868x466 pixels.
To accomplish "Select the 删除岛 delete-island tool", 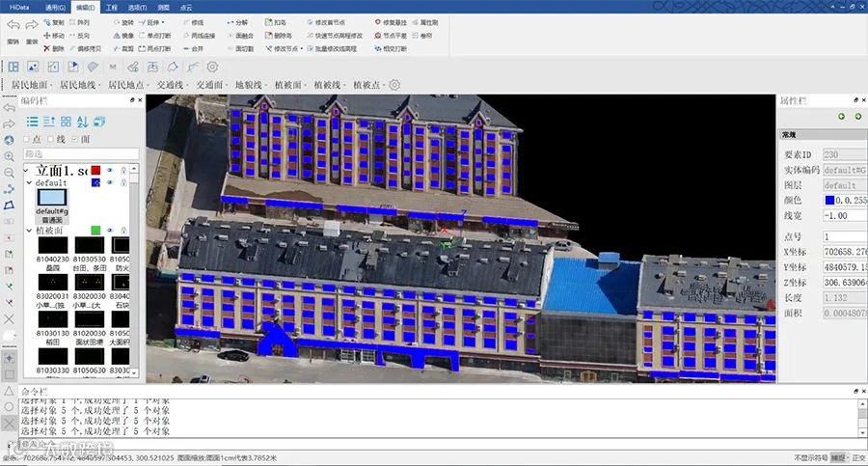I will 279,36.
